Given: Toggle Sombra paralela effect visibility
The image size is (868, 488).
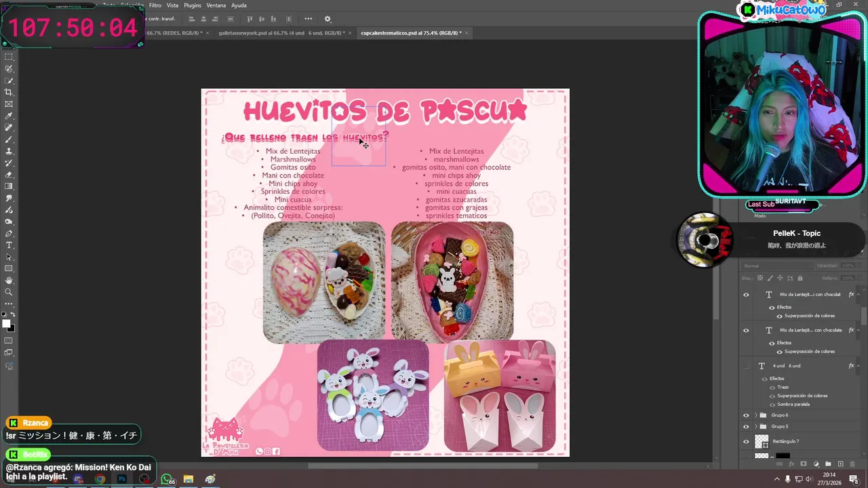Looking at the screenshot, I should [772, 405].
